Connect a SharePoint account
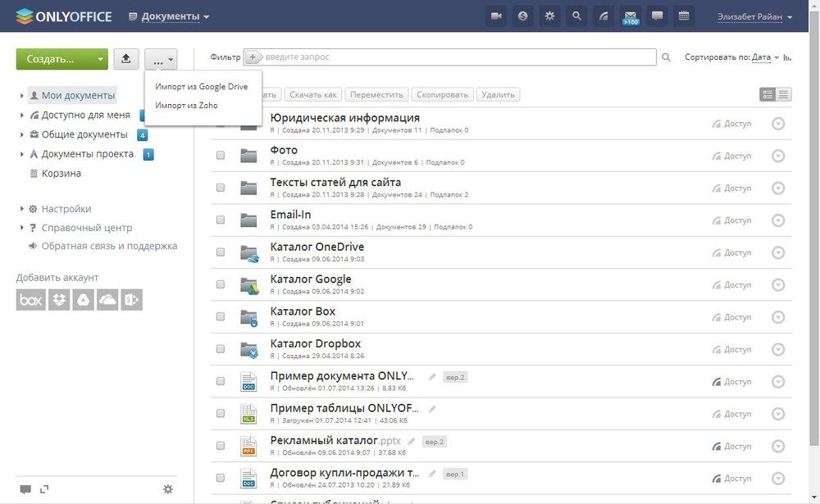The width and height of the screenshot is (820, 504). [x=132, y=300]
